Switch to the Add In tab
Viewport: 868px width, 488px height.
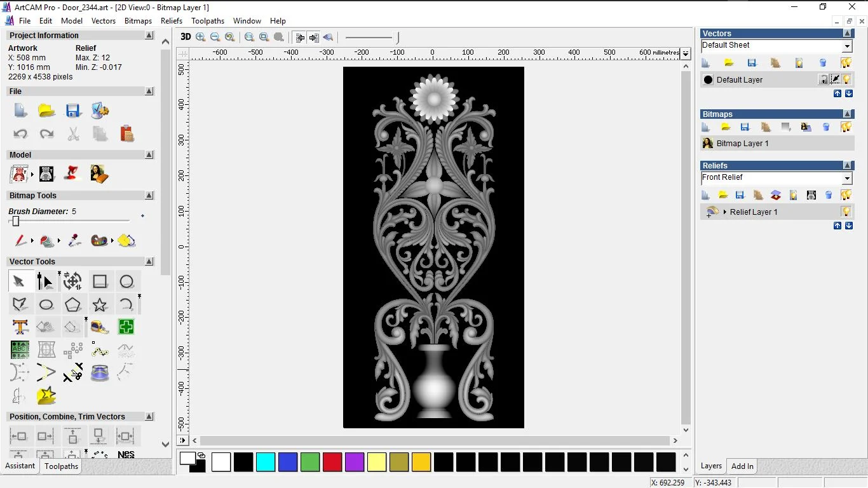point(742,466)
